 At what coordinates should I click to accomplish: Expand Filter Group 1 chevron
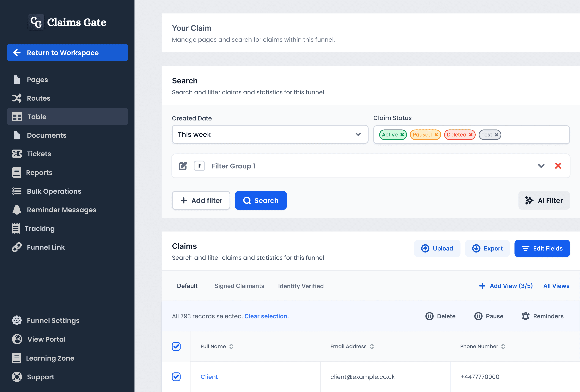click(541, 166)
